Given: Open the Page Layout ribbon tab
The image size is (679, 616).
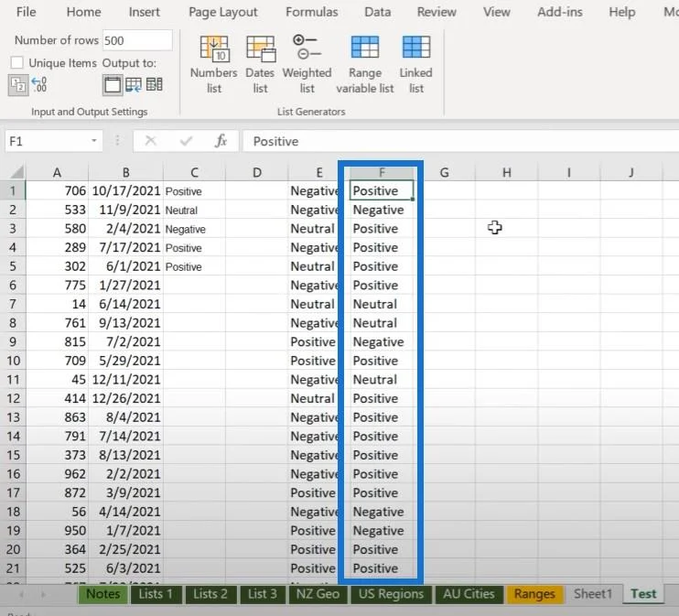Looking at the screenshot, I should point(223,12).
